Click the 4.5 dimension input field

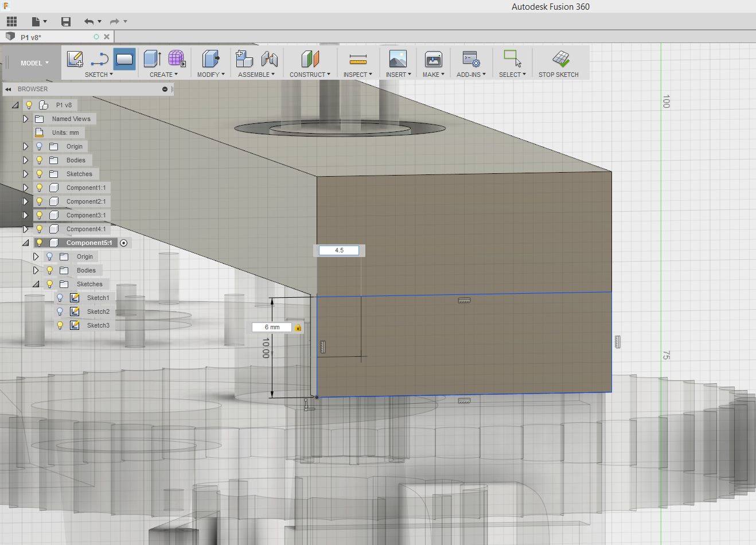pos(339,250)
